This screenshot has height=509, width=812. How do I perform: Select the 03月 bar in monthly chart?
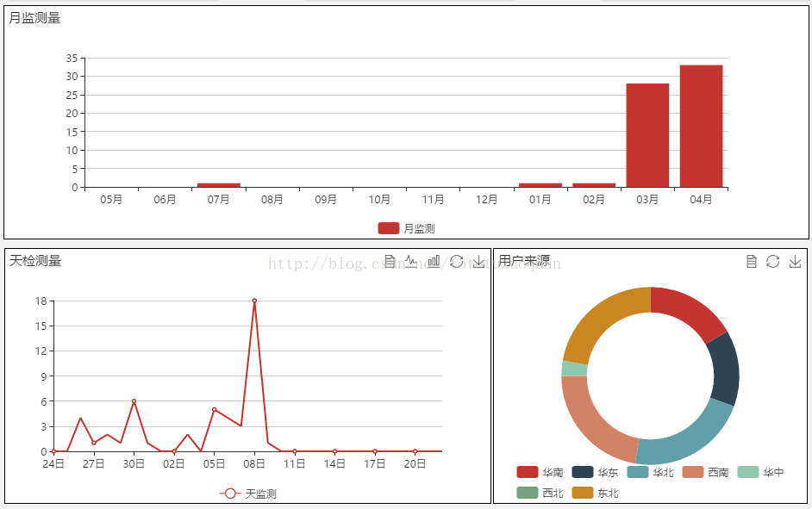(x=647, y=135)
